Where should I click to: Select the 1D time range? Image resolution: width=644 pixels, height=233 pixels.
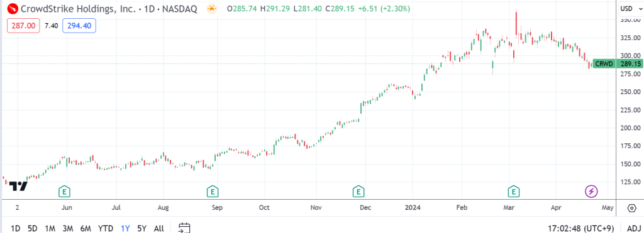[16, 229]
